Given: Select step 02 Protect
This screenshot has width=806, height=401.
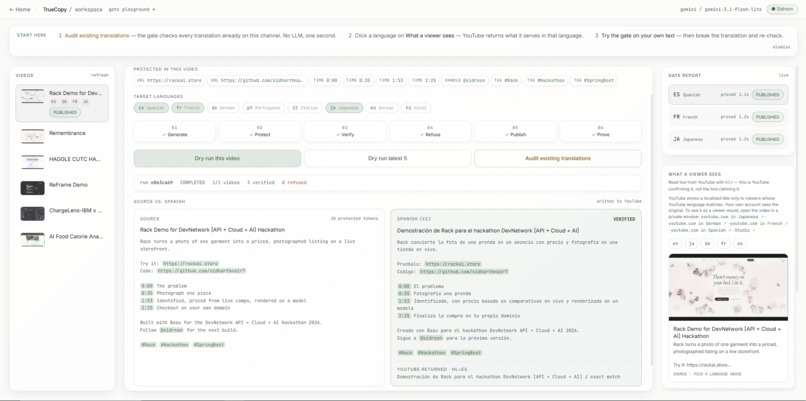Looking at the screenshot, I should pos(260,131).
